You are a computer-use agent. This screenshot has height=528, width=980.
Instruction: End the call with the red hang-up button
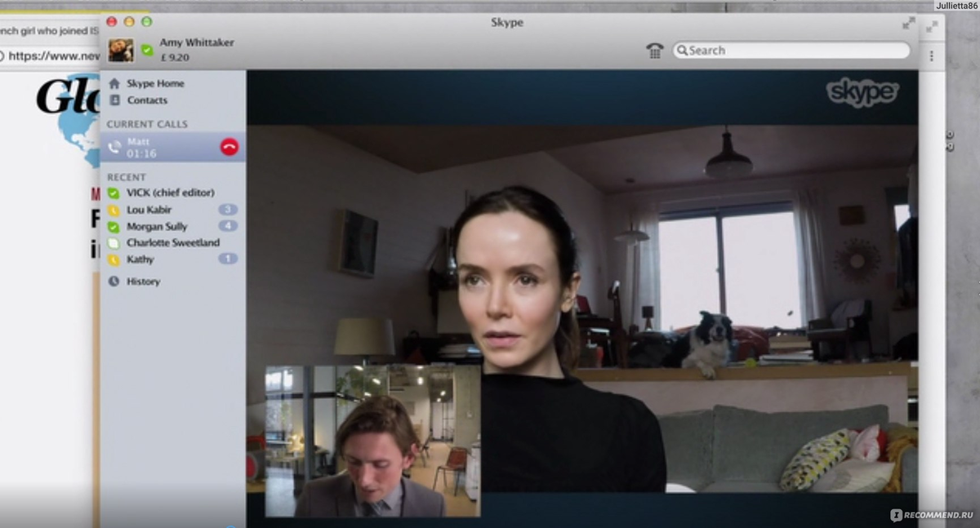click(x=229, y=147)
